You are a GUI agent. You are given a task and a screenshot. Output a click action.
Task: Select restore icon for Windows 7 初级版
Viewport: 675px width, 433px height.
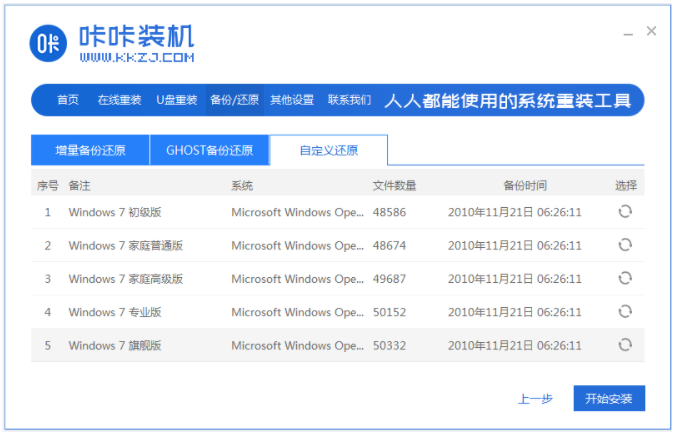[625, 211]
